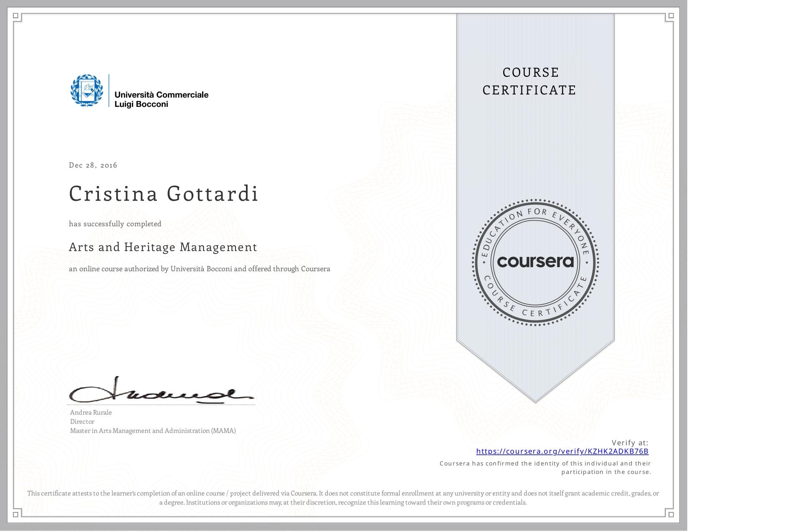Click the Università Bocconi crest logo
Image resolution: width=795 pixels, height=532 pixels.
86,91
